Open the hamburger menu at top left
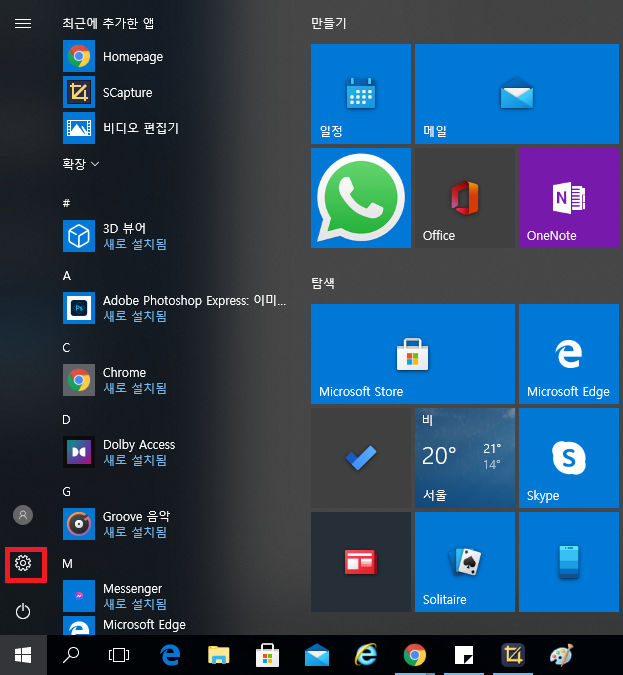623x675 pixels. coord(23,23)
